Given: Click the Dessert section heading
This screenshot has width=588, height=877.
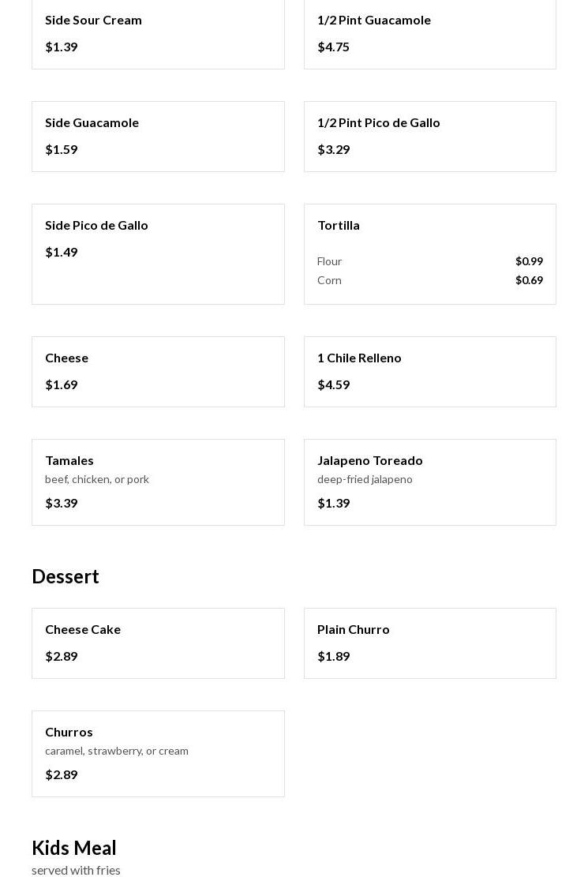Looking at the screenshot, I should [66, 576].
